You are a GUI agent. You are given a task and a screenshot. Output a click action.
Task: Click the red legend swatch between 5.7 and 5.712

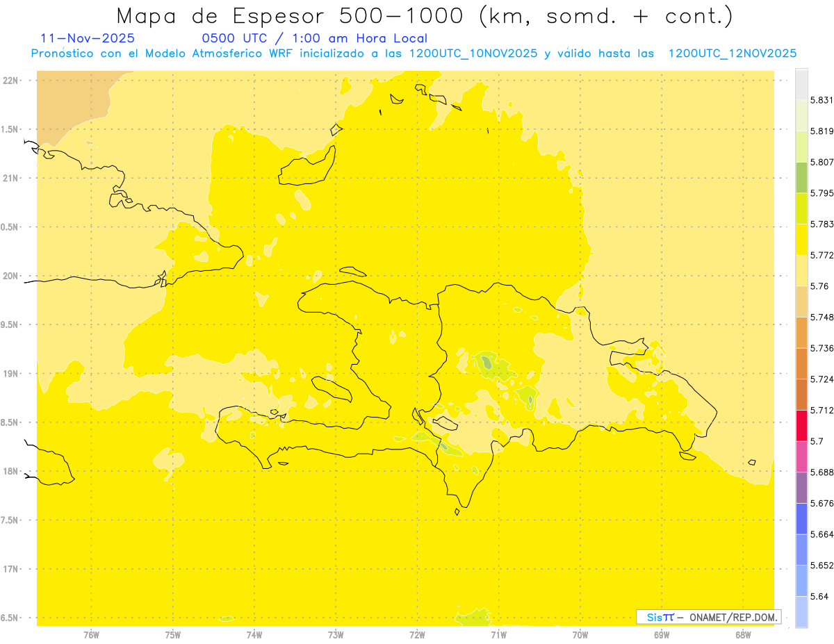click(x=801, y=425)
